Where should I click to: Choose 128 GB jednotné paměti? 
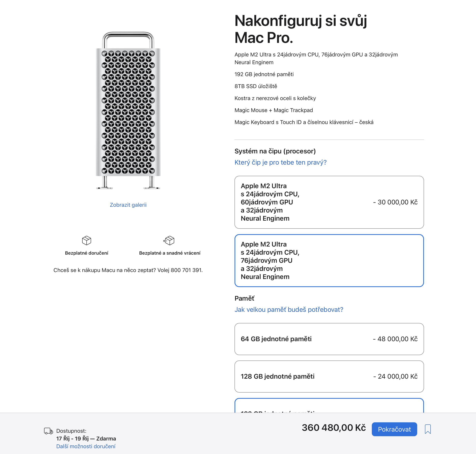(329, 376)
